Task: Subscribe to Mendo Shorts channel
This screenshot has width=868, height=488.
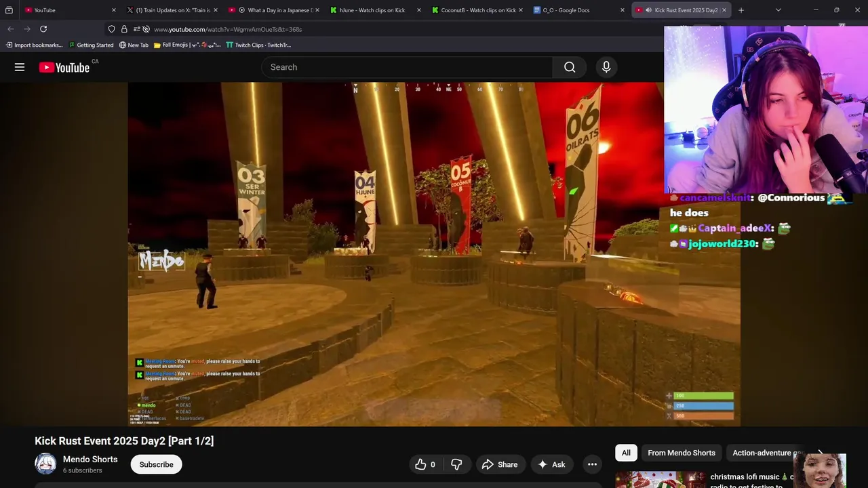Action: coord(157,464)
